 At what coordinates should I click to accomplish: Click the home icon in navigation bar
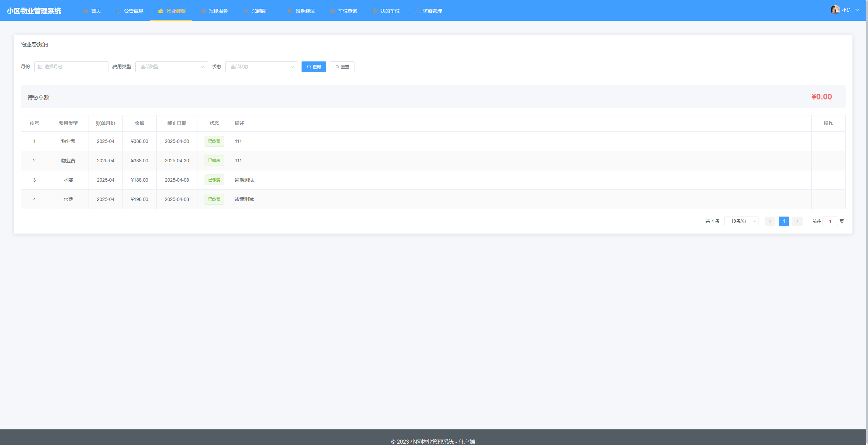(x=85, y=11)
